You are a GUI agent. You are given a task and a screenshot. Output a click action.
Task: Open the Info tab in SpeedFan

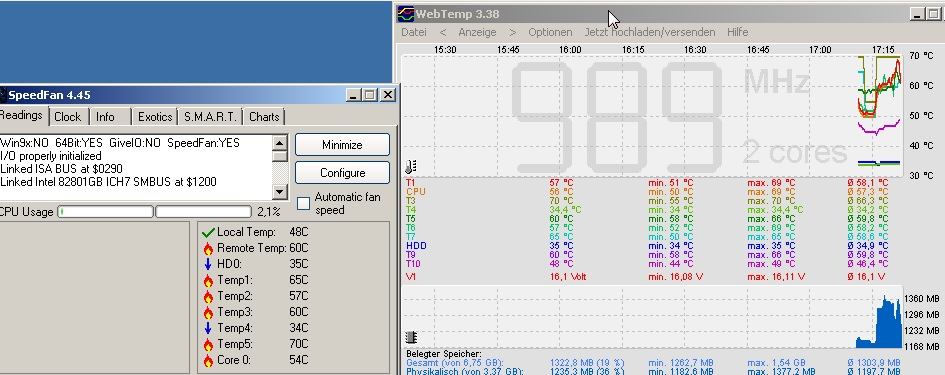tap(105, 117)
